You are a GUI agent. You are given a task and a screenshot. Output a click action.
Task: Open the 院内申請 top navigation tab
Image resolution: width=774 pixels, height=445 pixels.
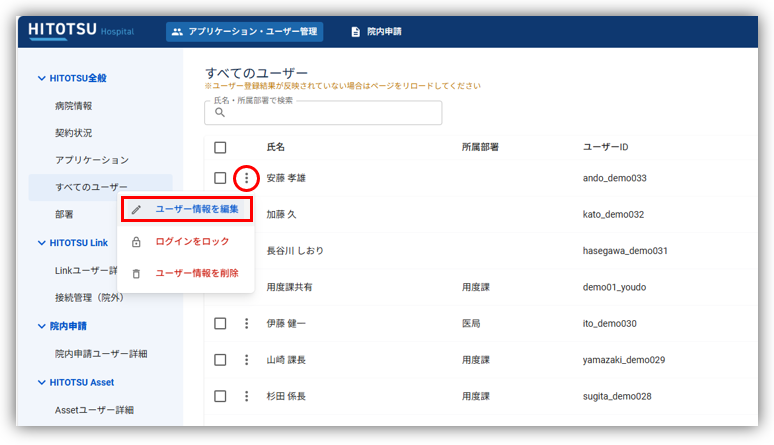pyautogui.click(x=376, y=32)
